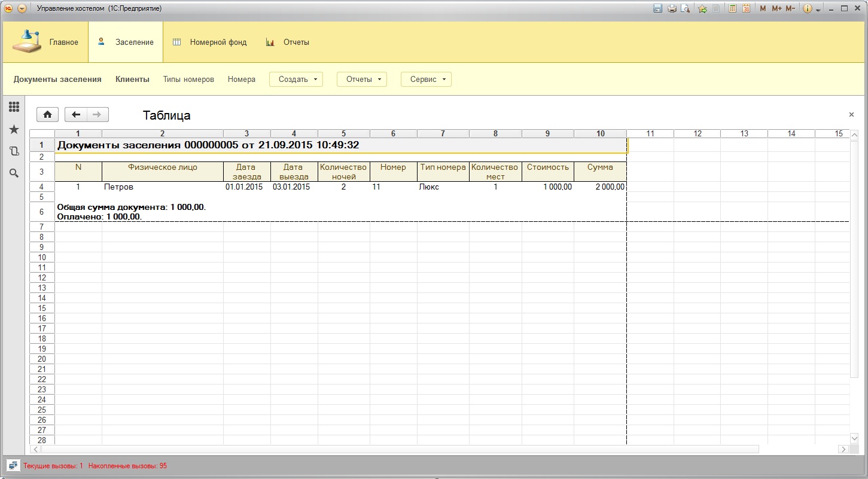Go back with the left arrow button
The height and width of the screenshot is (479, 868).
pyautogui.click(x=76, y=114)
